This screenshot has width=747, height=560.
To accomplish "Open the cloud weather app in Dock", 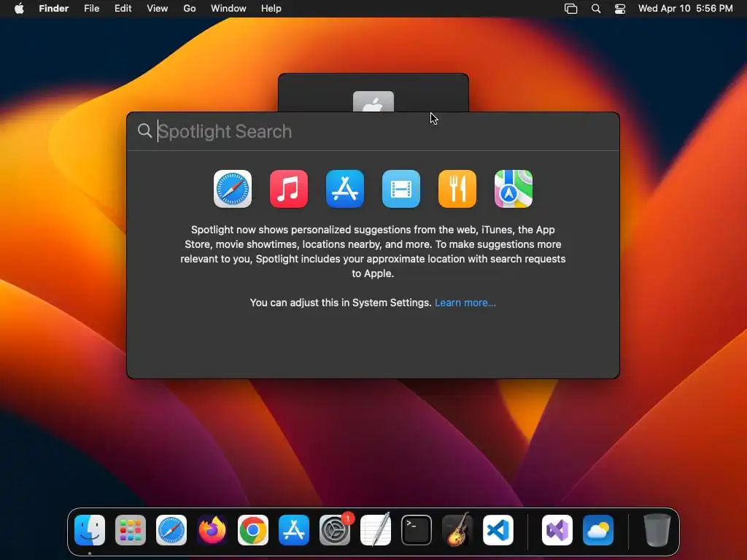I will (x=598, y=530).
